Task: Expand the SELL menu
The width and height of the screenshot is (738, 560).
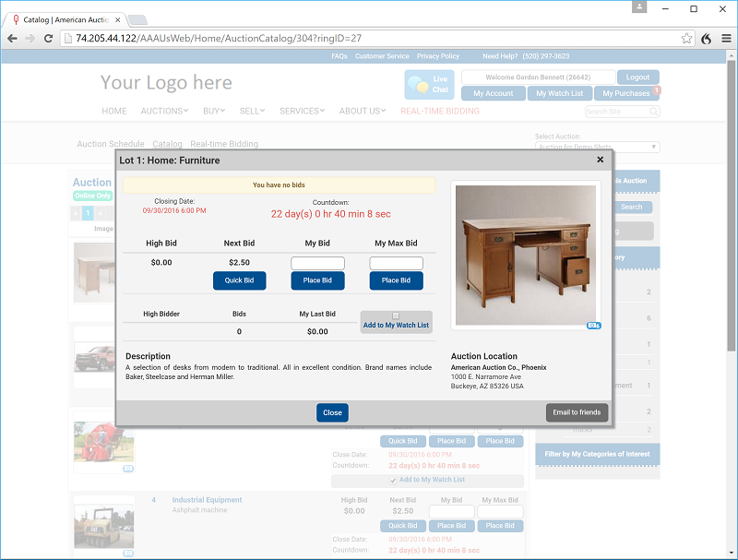Action: pyautogui.click(x=252, y=111)
